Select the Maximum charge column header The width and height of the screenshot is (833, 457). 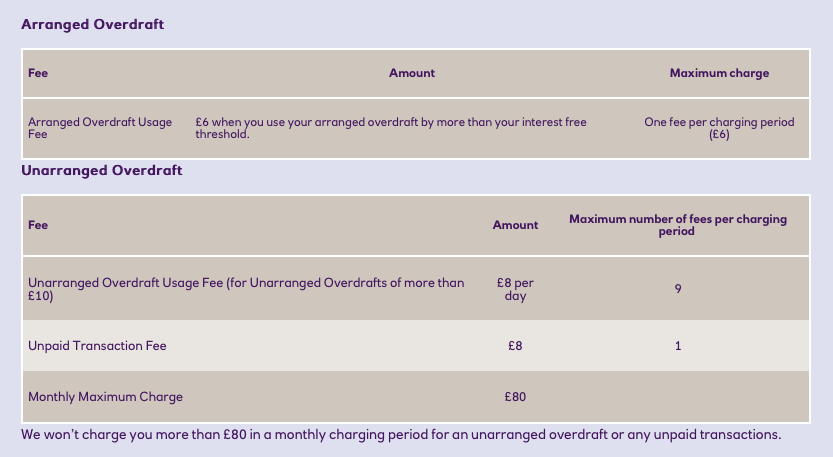coord(719,73)
